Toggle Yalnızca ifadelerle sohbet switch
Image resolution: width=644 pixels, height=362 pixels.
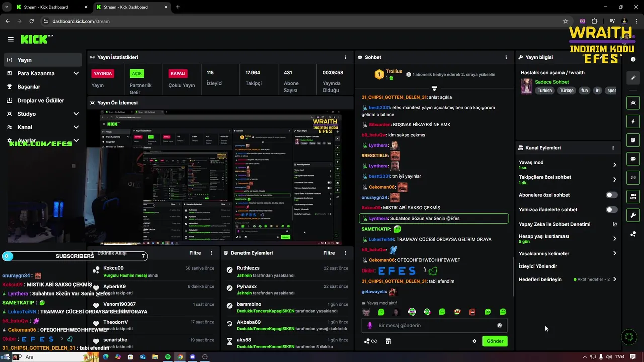(612, 210)
